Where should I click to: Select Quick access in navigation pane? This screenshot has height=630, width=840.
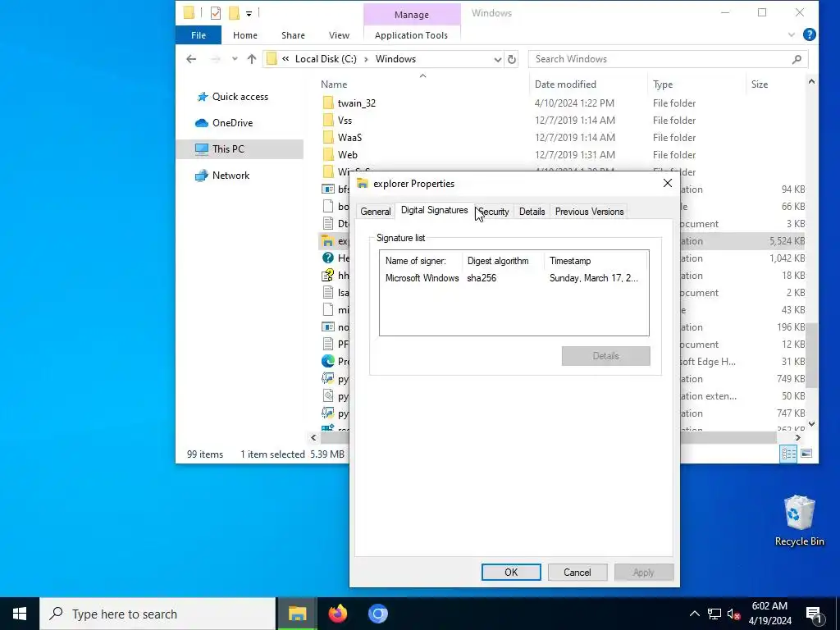point(240,97)
